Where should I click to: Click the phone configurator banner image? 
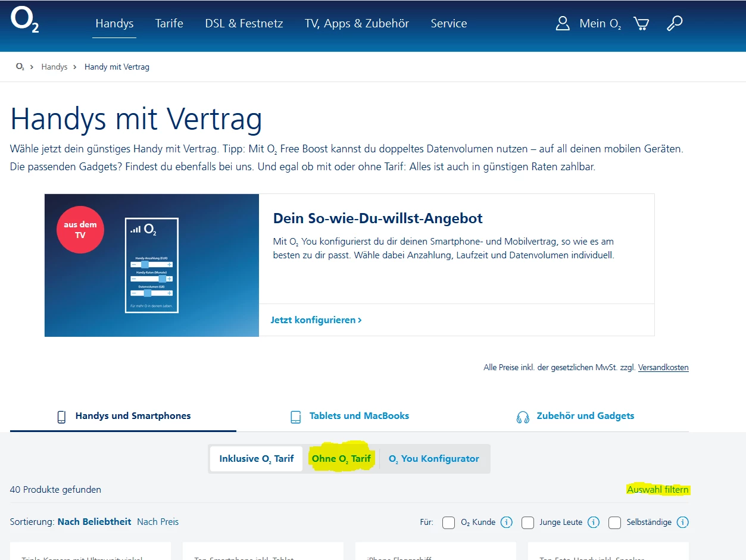click(152, 265)
